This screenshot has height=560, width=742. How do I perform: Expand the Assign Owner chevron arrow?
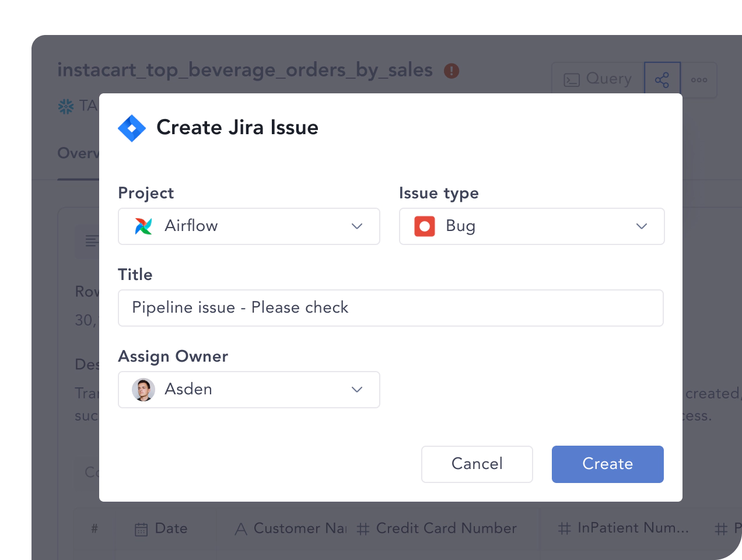tap(357, 390)
